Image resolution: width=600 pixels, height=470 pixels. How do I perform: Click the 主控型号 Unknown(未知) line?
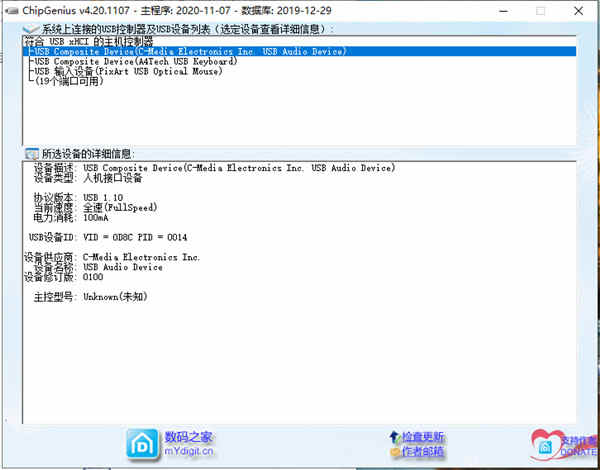[91, 297]
